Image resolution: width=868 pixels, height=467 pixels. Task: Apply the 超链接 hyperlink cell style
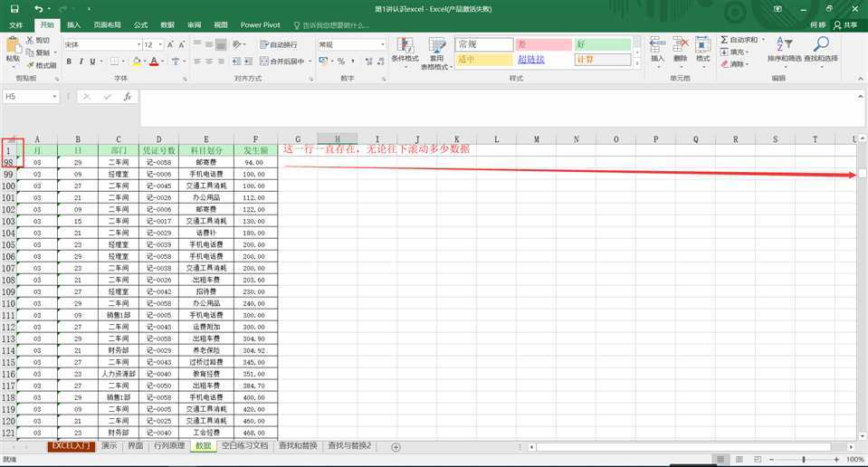[543, 59]
